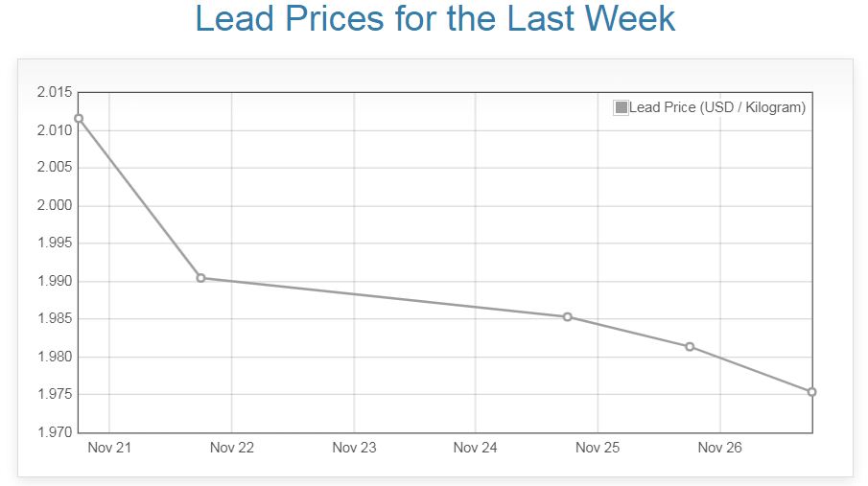Viewport: 868px width, 486px height.
Task: Click the data point near 1.985
Action: 568,317
